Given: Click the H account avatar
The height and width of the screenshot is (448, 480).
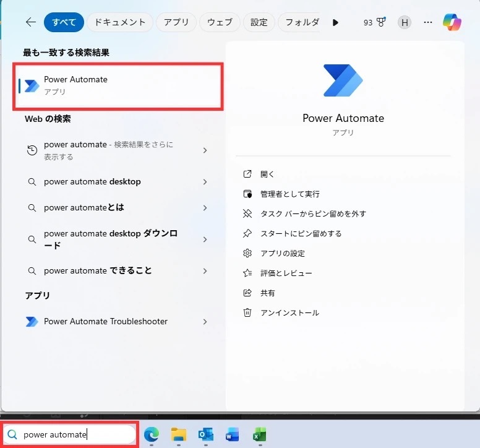Looking at the screenshot, I should 405,22.
